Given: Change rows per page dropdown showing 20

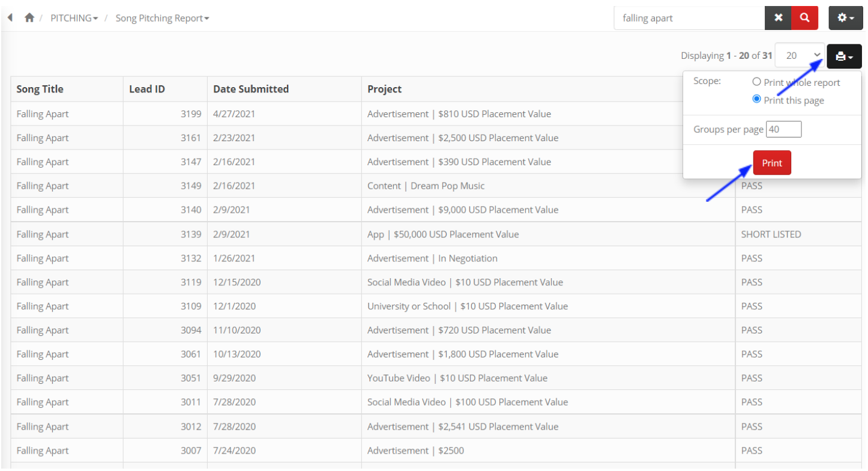Looking at the screenshot, I should (800, 55).
